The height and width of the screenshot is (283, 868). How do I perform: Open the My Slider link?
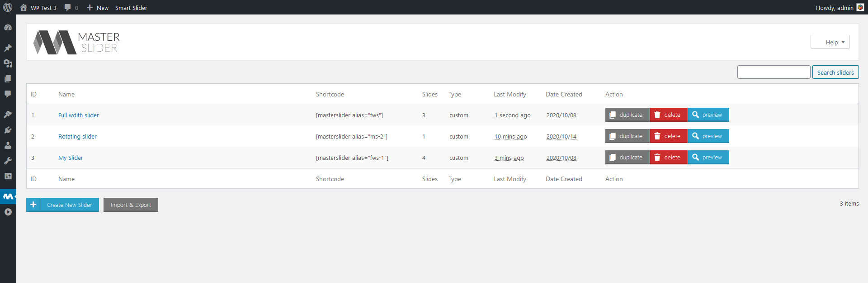(71, 158)
